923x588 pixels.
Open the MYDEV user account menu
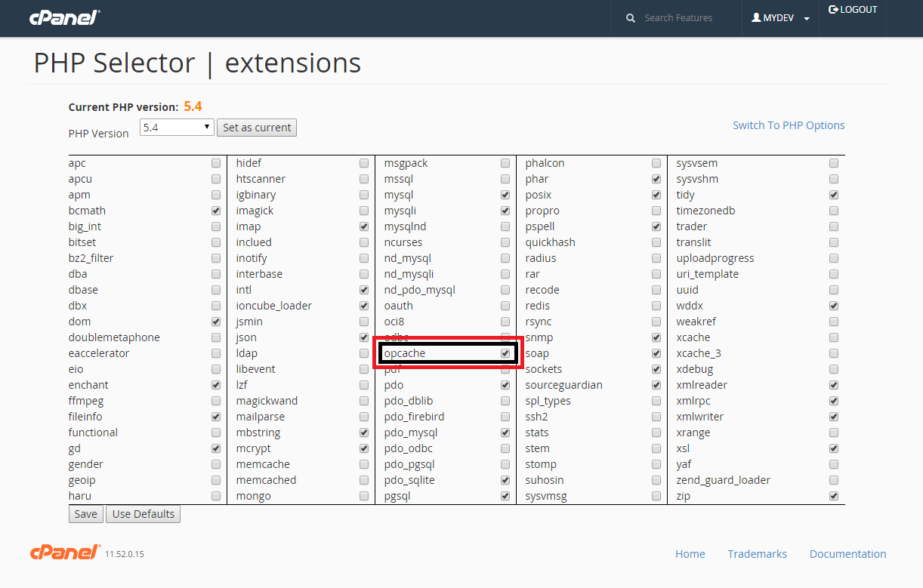point(780,18)
